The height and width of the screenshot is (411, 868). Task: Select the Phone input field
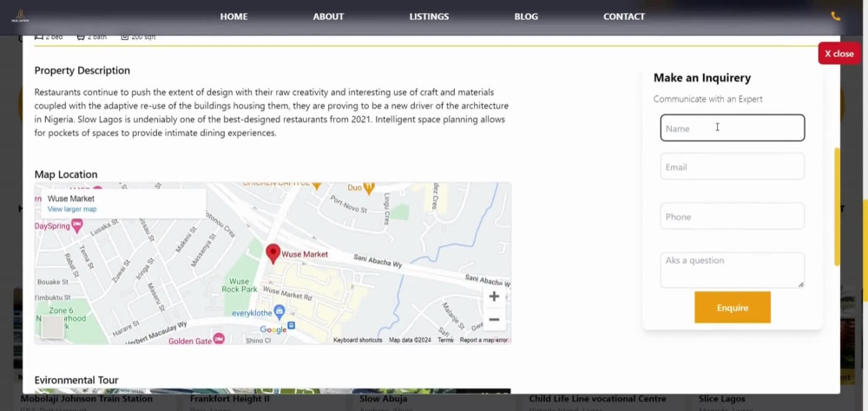(x=733, y=216)
